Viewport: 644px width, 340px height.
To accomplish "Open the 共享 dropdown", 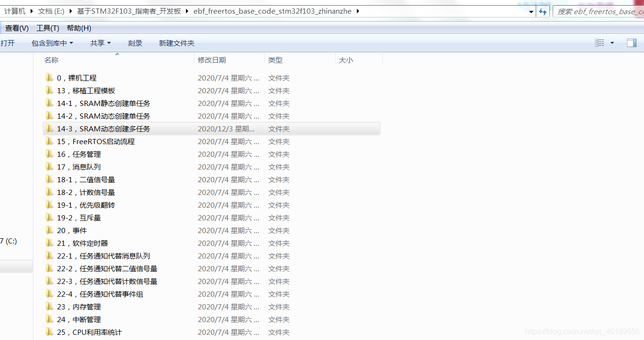I will [100, 43].
